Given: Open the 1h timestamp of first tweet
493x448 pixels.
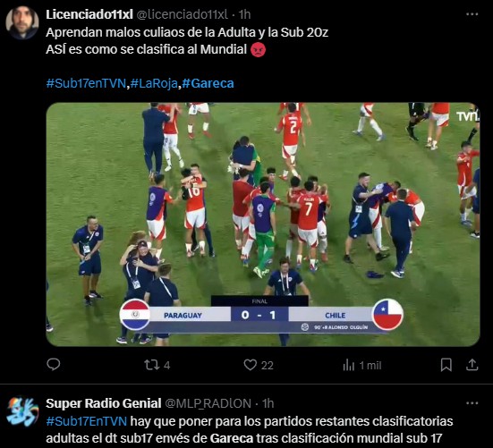Looking at the screenshot, I should 244,14.
